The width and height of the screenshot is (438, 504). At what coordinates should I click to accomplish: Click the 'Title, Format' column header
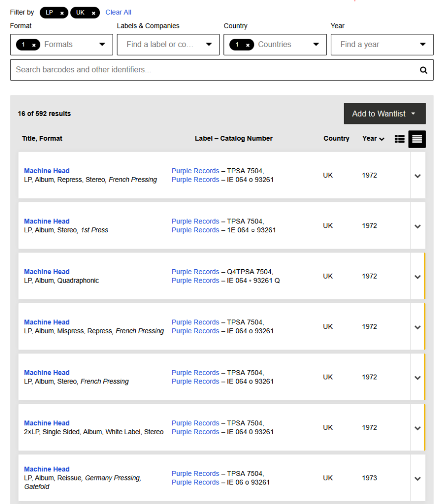42,138
